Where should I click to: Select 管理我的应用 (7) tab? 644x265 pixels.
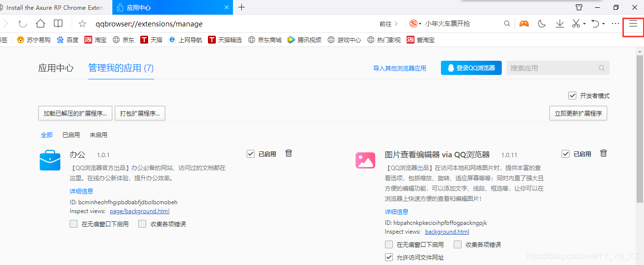(121, 68)
